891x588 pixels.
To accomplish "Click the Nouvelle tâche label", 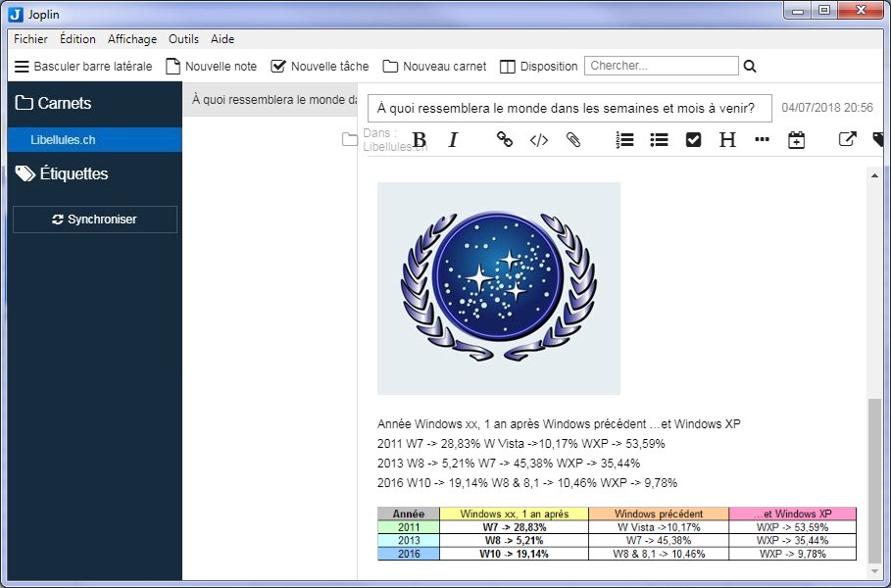I will click(329, 67).
